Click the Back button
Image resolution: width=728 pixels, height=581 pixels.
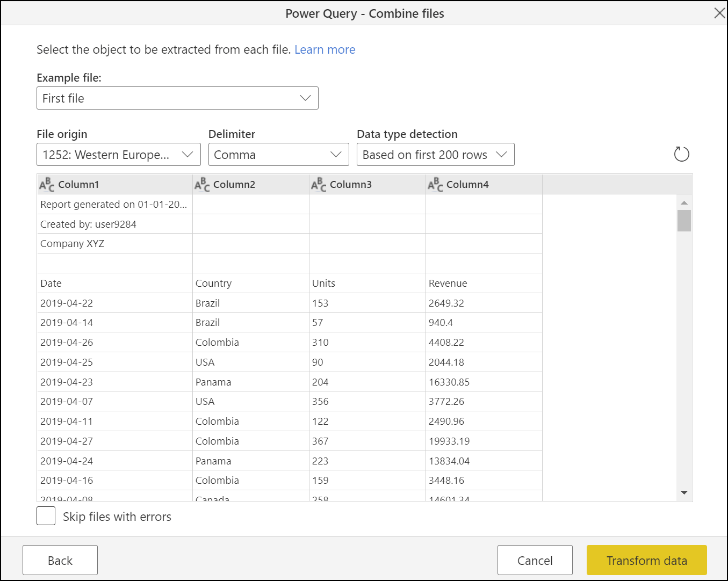pyautogui.click(x=60, y=560)
